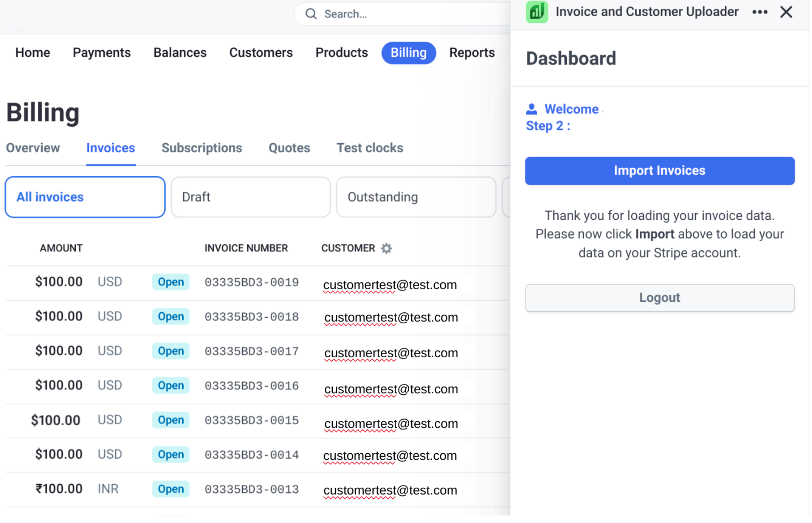
Task: Switch to the Subscriptions tab
Action: [202, 148]
